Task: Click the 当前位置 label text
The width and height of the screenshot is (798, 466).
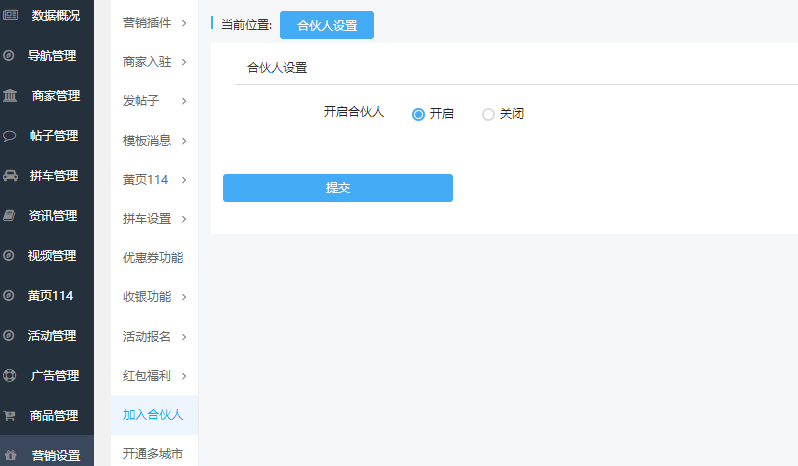Action: pyautogui.click(x=247, y=25)
